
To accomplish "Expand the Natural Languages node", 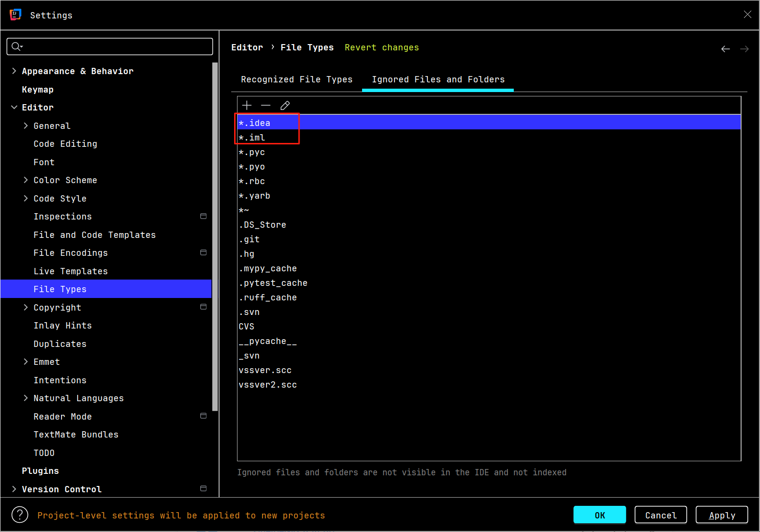I will pos(26,398).
